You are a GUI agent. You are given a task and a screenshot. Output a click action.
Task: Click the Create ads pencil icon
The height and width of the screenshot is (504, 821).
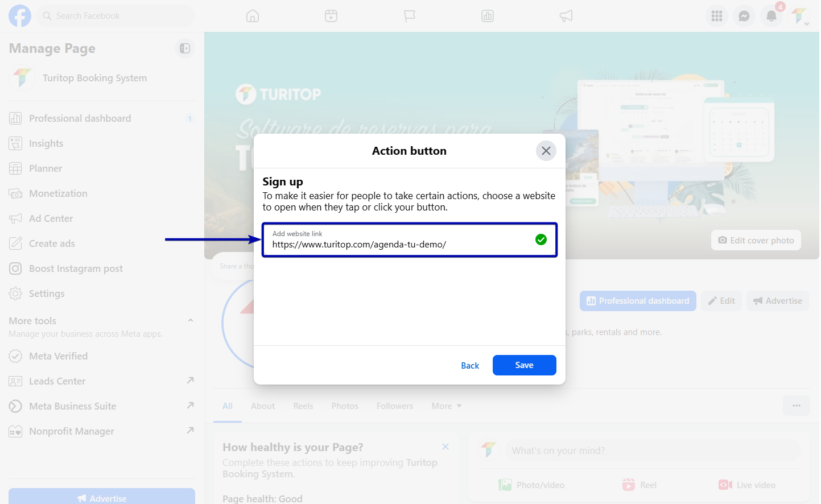15,243
